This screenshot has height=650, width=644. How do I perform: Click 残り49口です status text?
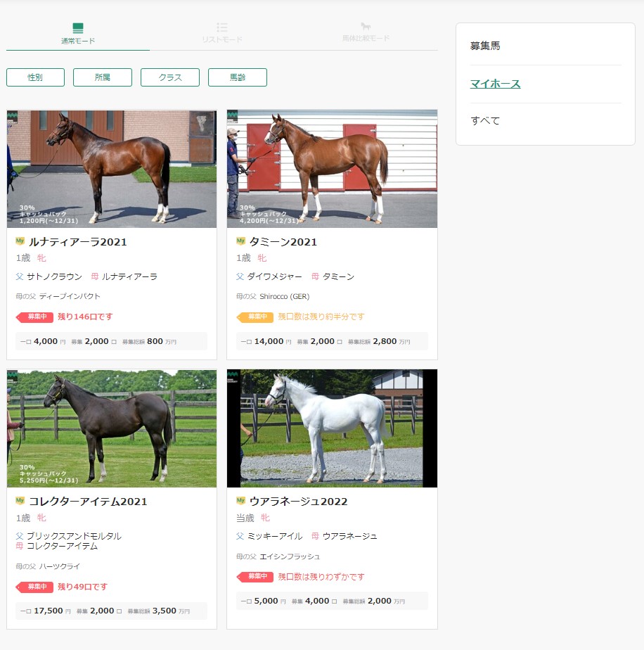(x=82, y=587)
